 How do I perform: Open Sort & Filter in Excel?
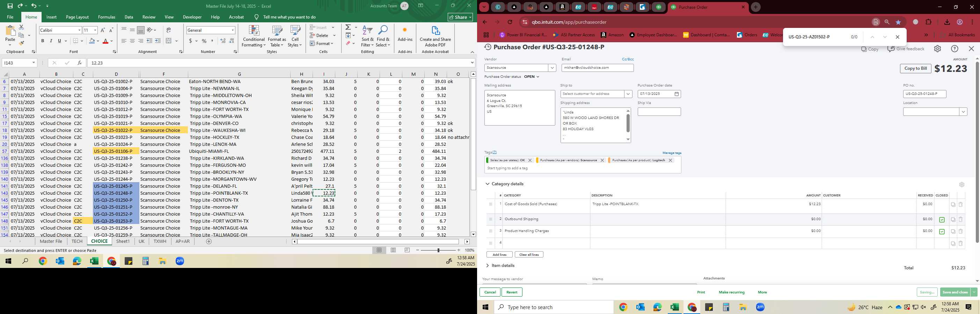(367, 37)
